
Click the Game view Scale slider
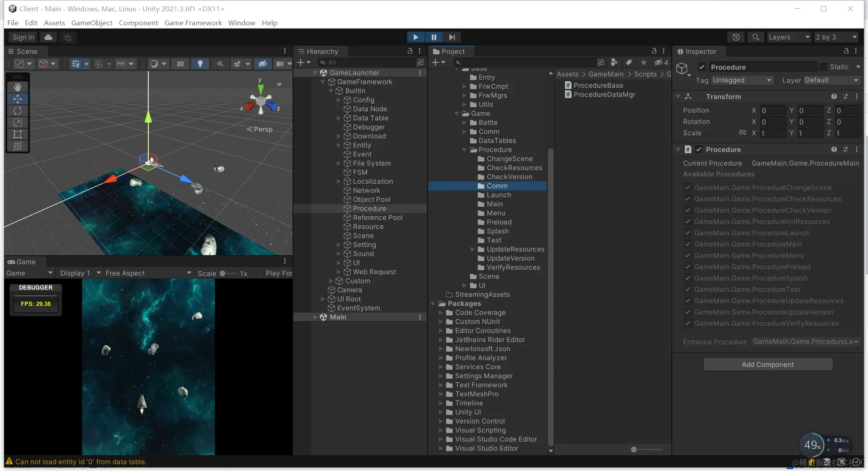click(228, 273)
